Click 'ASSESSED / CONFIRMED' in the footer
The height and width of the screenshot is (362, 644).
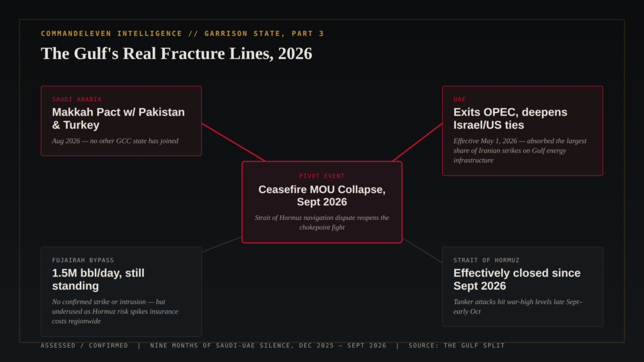click(84, 346)
